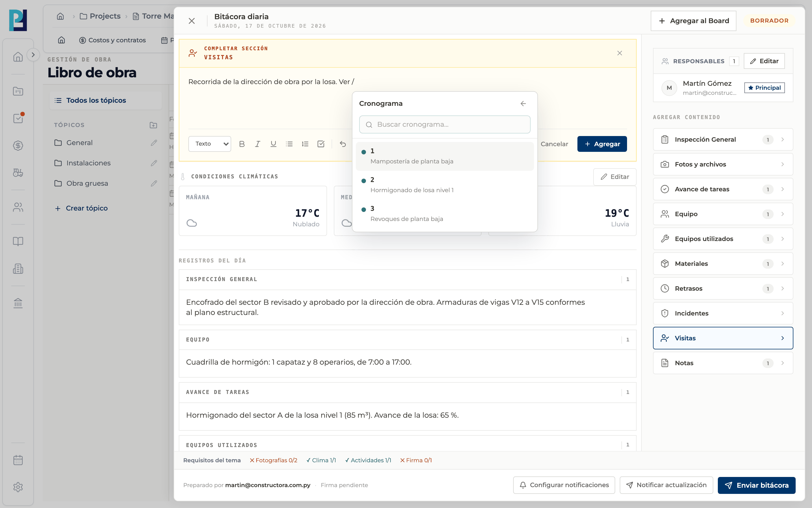This screenshot has height=508, width=812.
Task: Edit the Condiciones climáticas section
Action: (615, 177)
